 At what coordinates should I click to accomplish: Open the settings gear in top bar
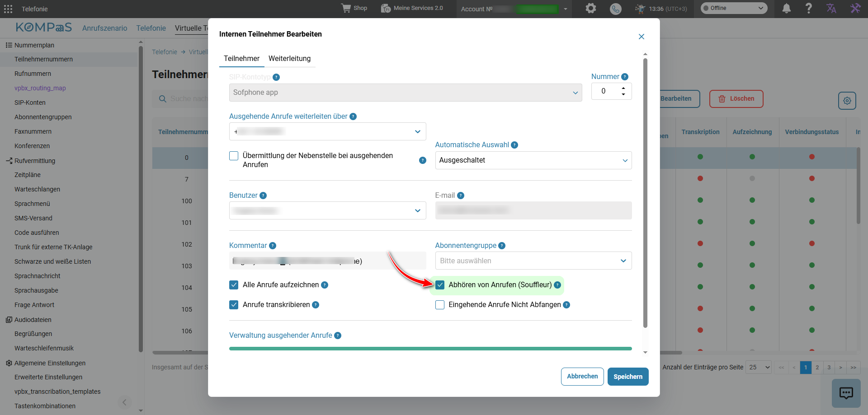[x=591, y=8]
